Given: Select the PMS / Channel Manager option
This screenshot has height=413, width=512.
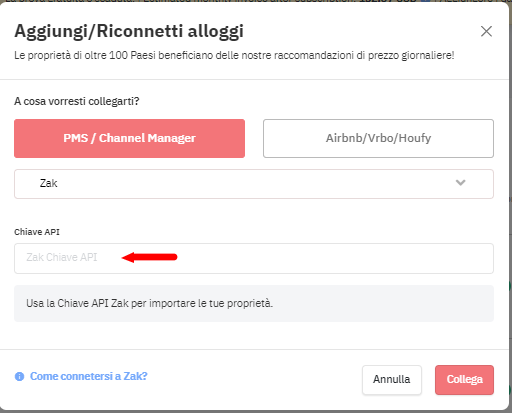Looking at the screenshot, I should [129, 138].
